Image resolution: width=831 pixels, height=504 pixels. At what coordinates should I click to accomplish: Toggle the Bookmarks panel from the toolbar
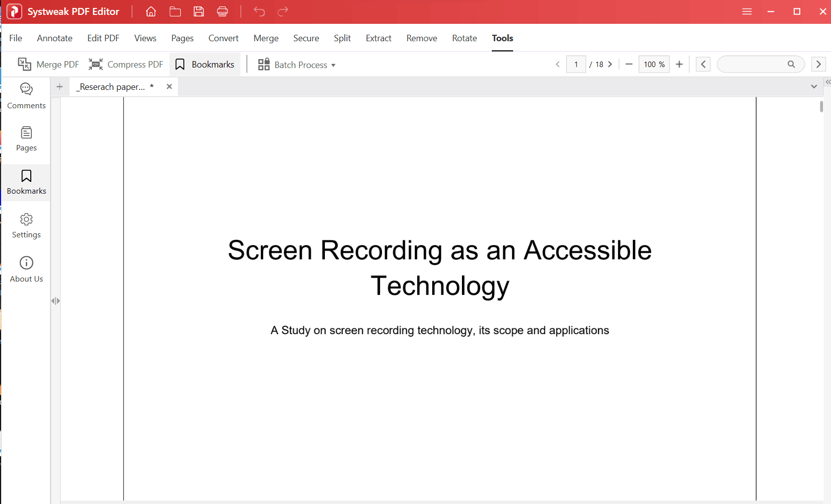coord(205,64)
